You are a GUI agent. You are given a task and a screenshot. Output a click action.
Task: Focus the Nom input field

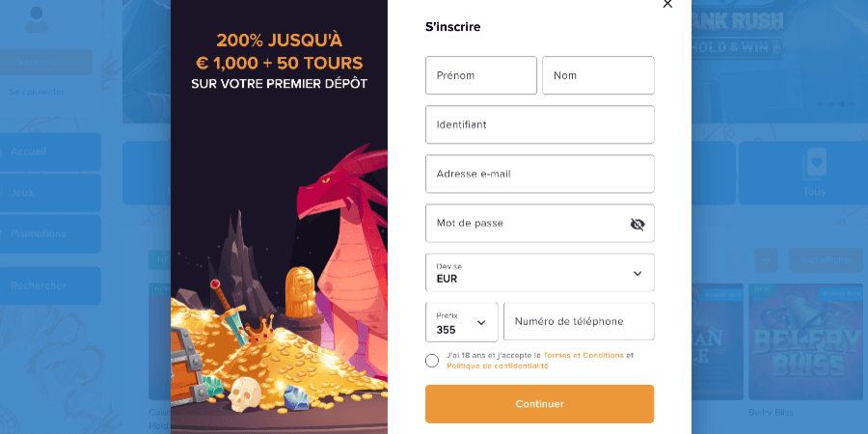click(x=598, y=75)
